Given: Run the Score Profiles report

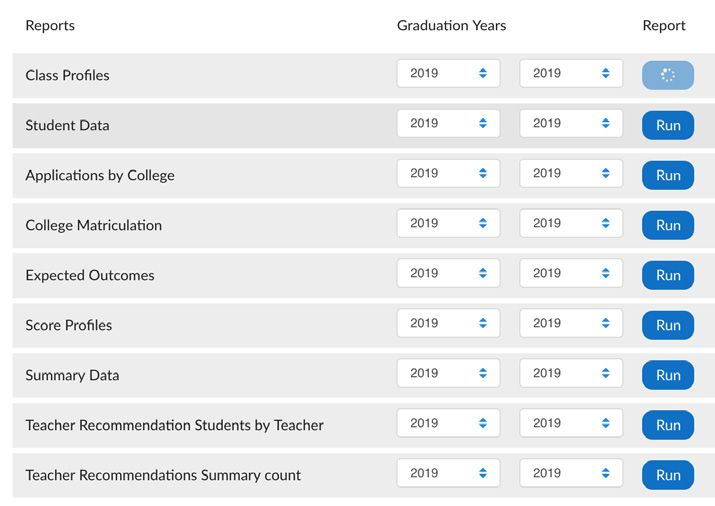Looking at the screenshot, I should (668, 325).
